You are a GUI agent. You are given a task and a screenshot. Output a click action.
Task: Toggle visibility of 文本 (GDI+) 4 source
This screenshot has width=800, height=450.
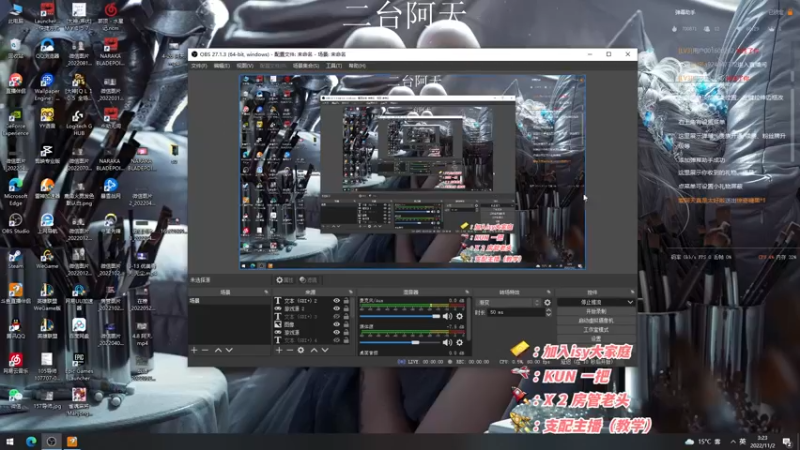coord(336,340)
